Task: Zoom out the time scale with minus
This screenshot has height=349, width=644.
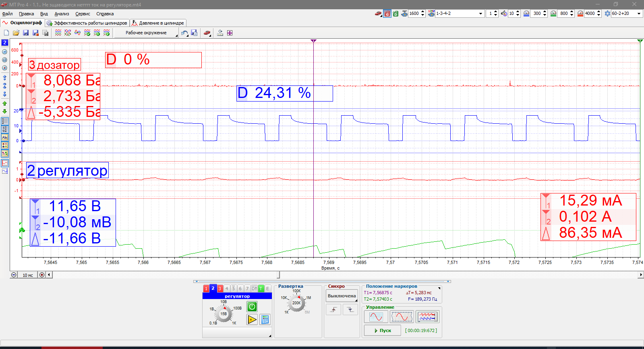Action: pos(14,275)
